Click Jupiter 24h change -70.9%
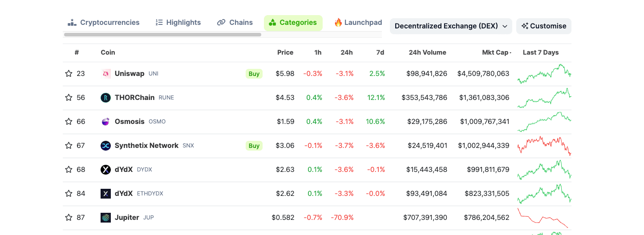The image size is (644, 235). tap(342, 218)
